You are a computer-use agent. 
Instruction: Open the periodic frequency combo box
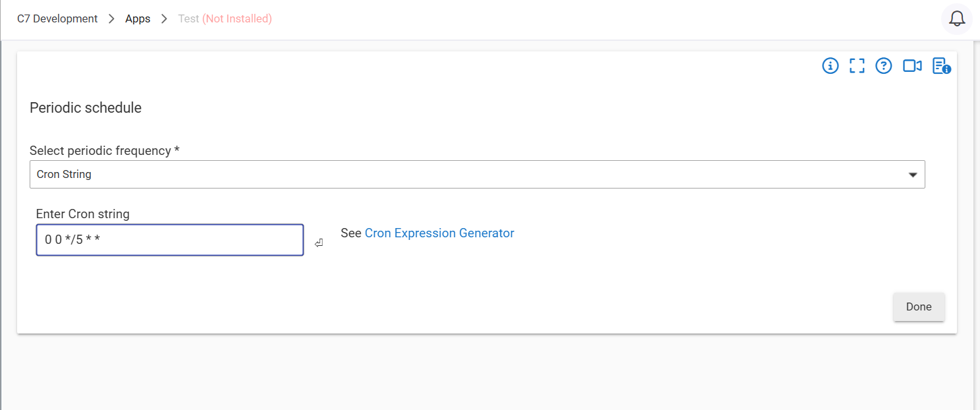tap(477, 175)
